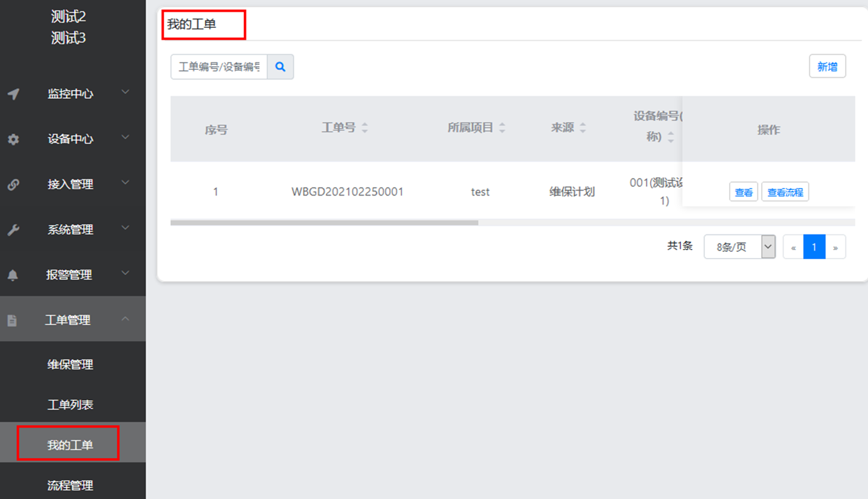Click the link icon beside 接入管理
Screen dimensions: 868x499
click(13, 185)
